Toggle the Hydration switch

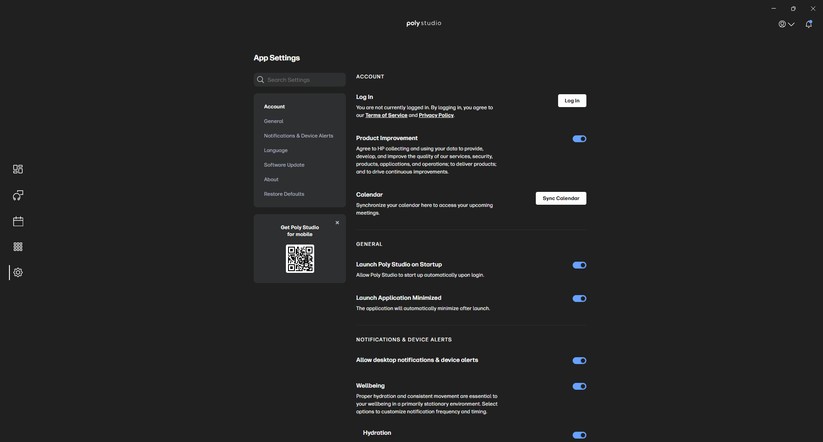click(x=579, y=435)
